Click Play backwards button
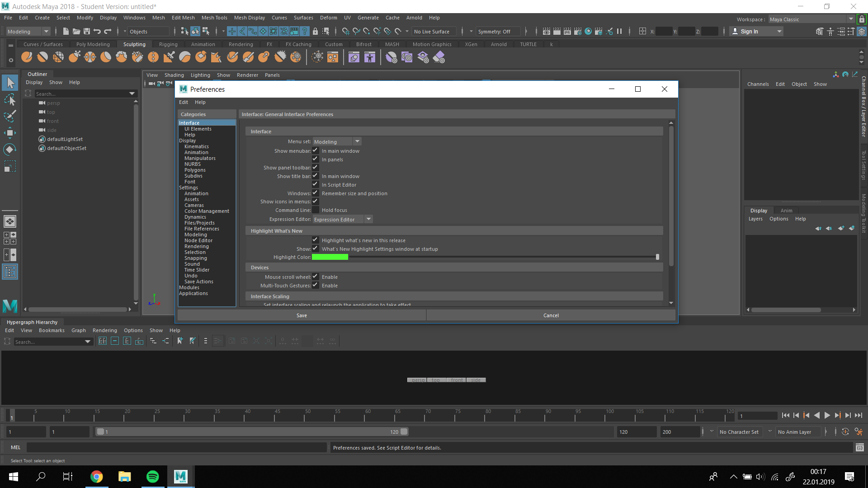 pos(816,415)
